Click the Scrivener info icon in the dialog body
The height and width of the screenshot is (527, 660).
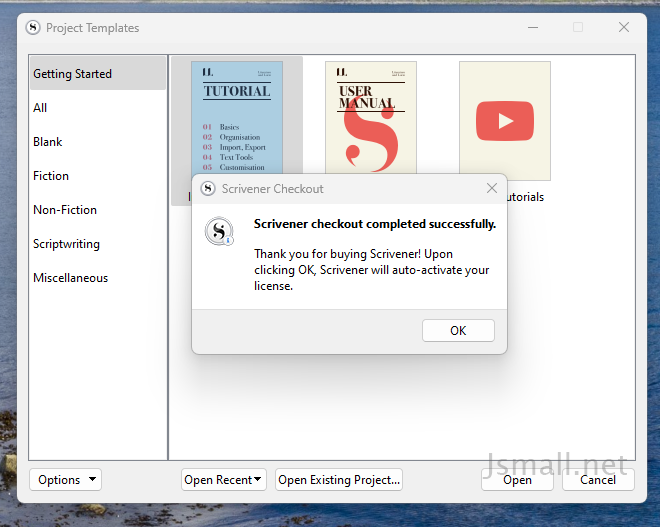coord(219,231)
